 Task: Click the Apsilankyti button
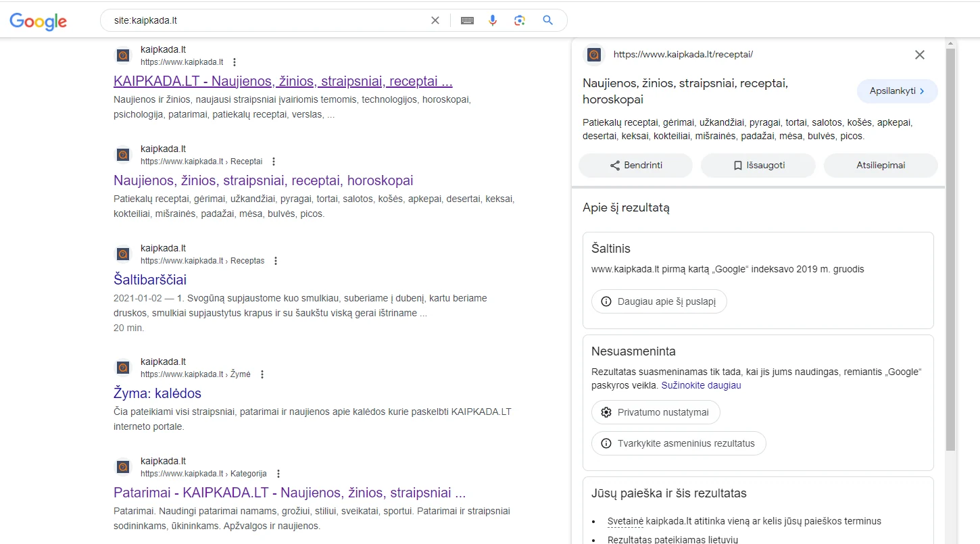(x=897, y=91)
